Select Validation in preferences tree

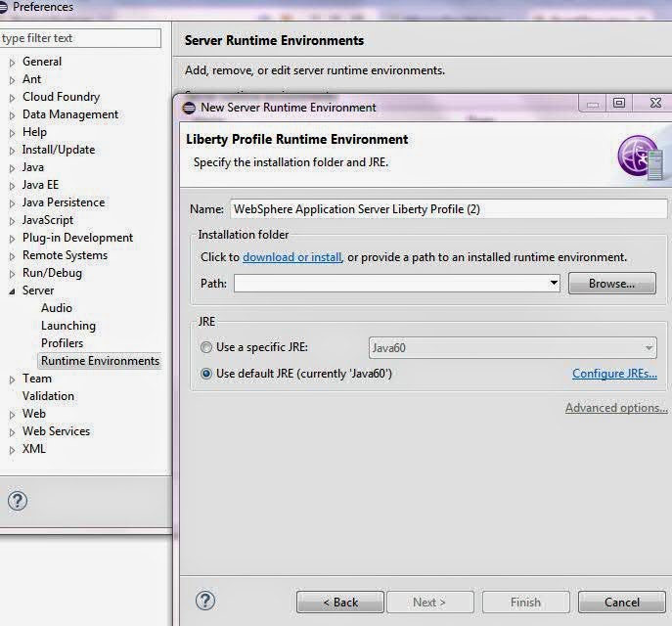[48, 396]
